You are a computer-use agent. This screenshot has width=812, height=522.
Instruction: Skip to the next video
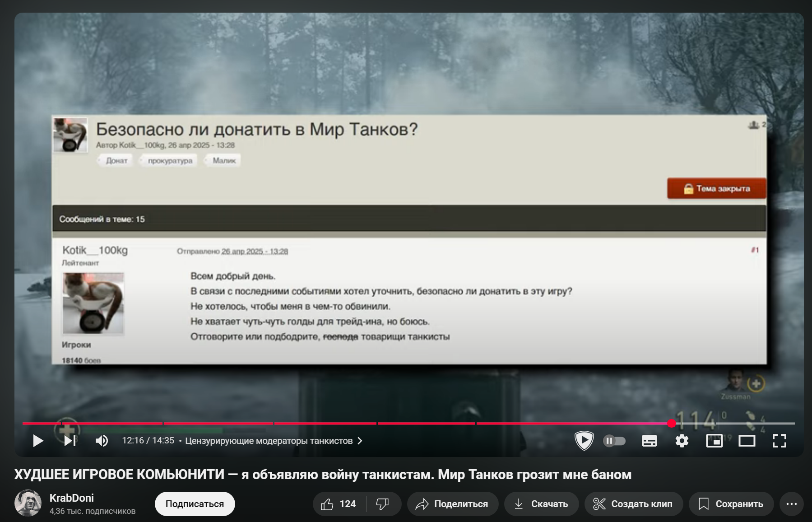pos(70,441)
